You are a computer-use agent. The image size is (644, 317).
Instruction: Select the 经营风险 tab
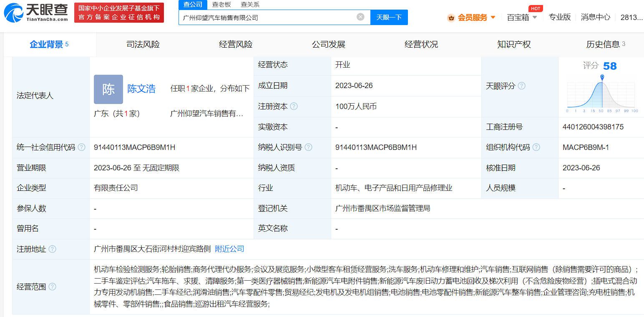click(236, 44)
